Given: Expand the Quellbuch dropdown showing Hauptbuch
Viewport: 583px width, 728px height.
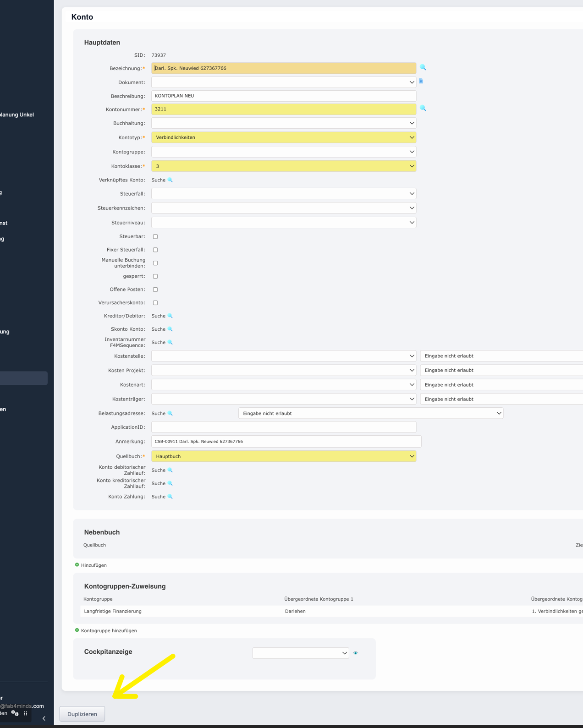Looking at the screenshot, I should (283, 456).
